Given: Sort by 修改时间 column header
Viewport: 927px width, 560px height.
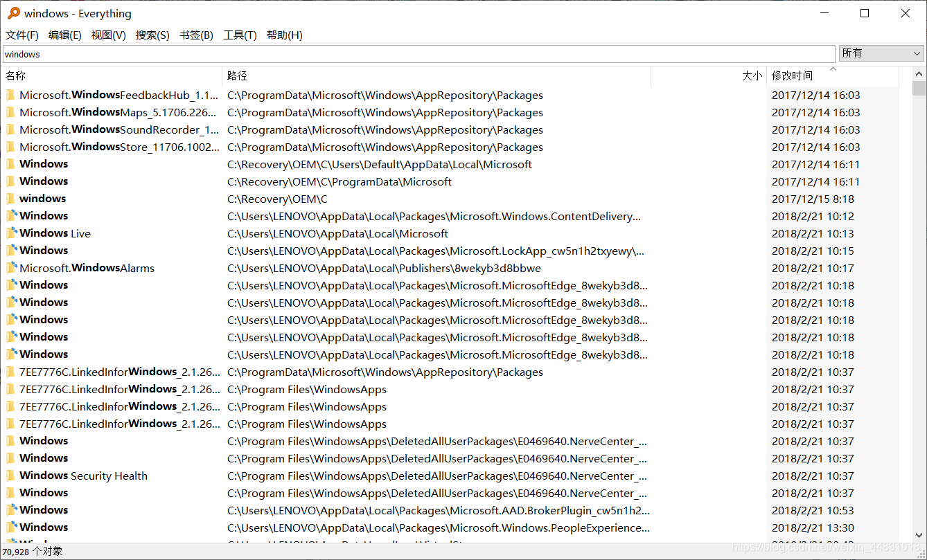Looking at the screenshot, I should (x=833, y=76).
